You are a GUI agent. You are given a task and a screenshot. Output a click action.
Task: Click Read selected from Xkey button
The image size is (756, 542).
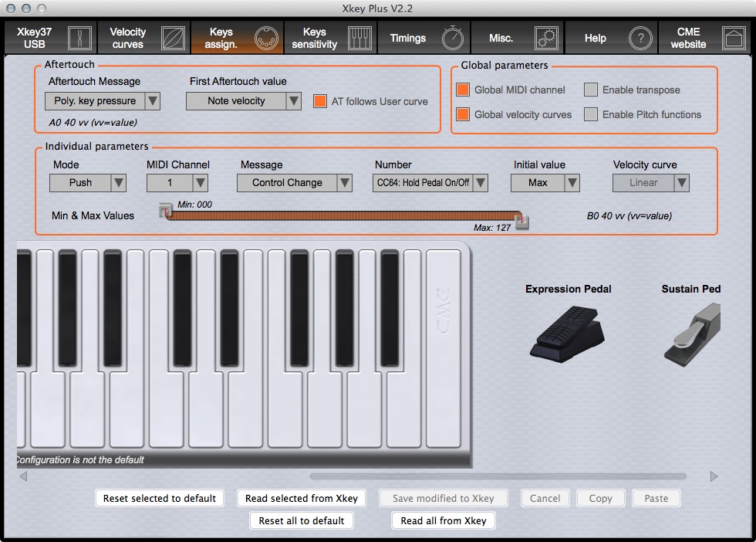click(301, 498)
